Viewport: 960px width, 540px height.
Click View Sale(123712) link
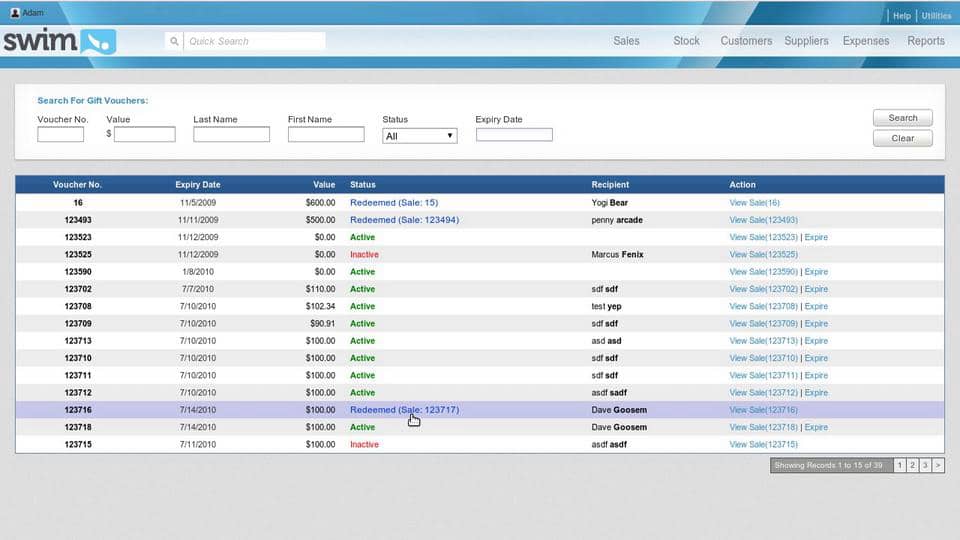point(763,392)
